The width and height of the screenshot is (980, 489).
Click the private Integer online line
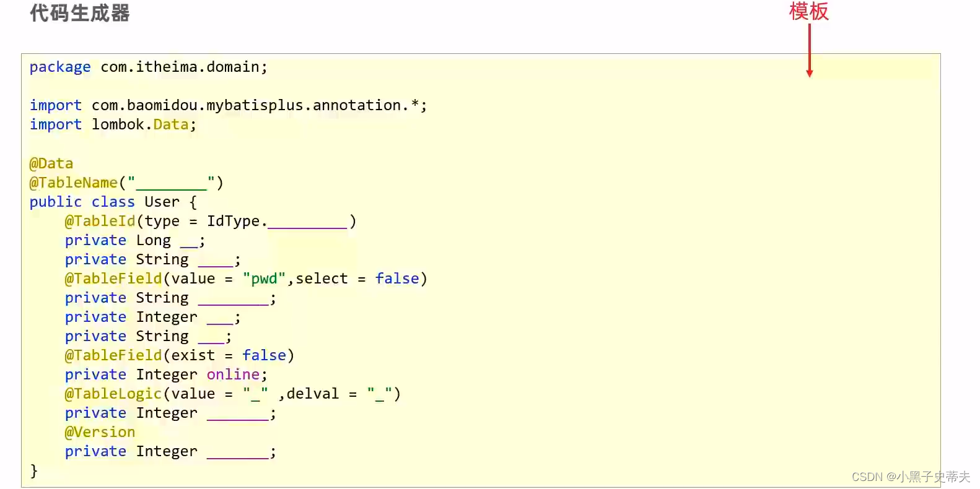click(x=166, y=374)
